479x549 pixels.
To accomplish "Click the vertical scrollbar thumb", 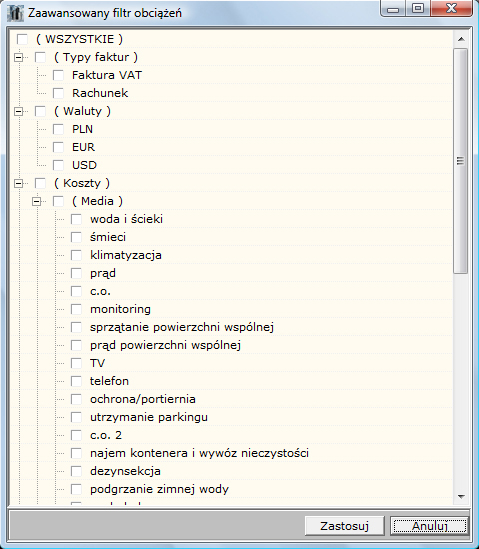I will pos(461,161).
